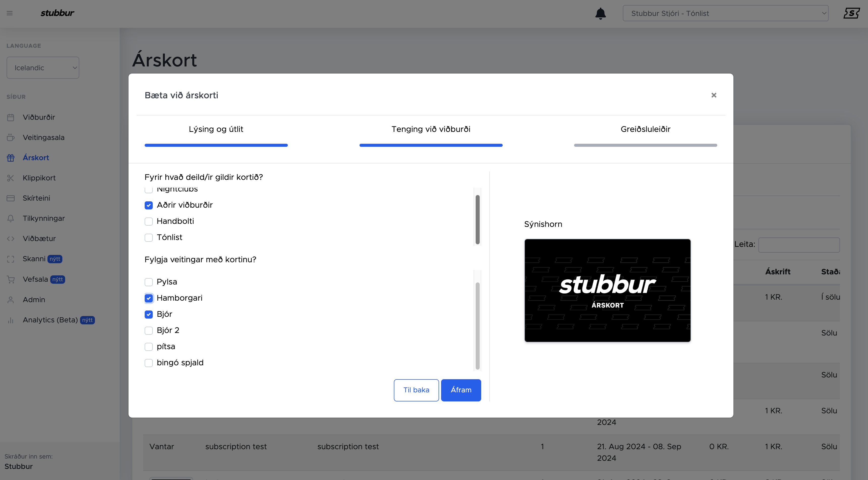This screenshot has height=480, width=868.
Task: Click the Til baka button
Action: click(x=416, y=390)
